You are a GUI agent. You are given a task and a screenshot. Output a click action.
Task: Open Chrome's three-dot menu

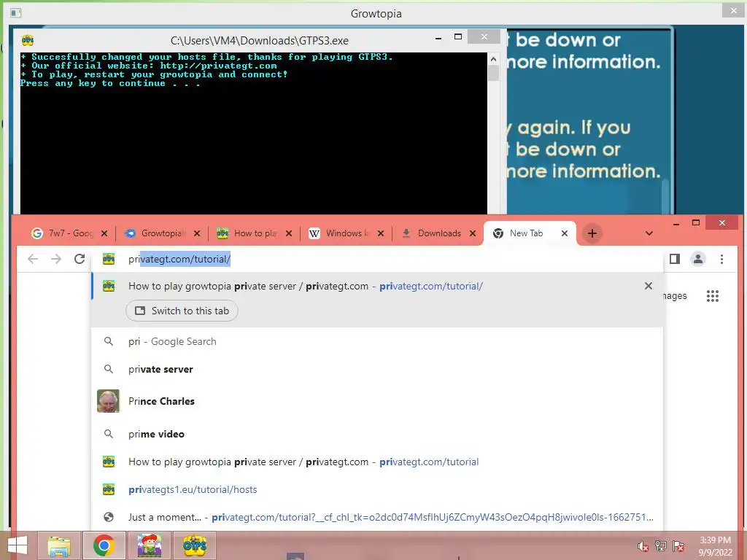(x=721, y=259)
